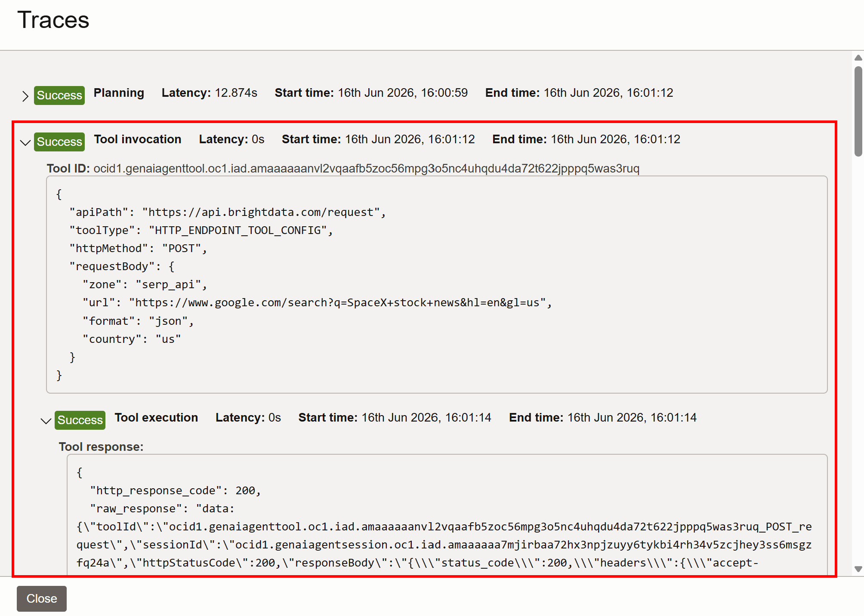This screenshot has width=864, height=616.
Task: Click the httpMethod POST line
Action: (x=139, y=248)
